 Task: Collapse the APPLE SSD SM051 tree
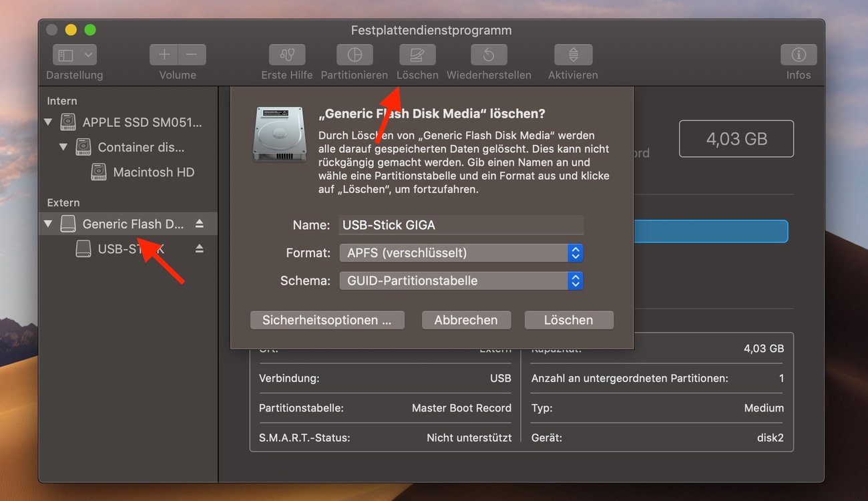(47, 122)
